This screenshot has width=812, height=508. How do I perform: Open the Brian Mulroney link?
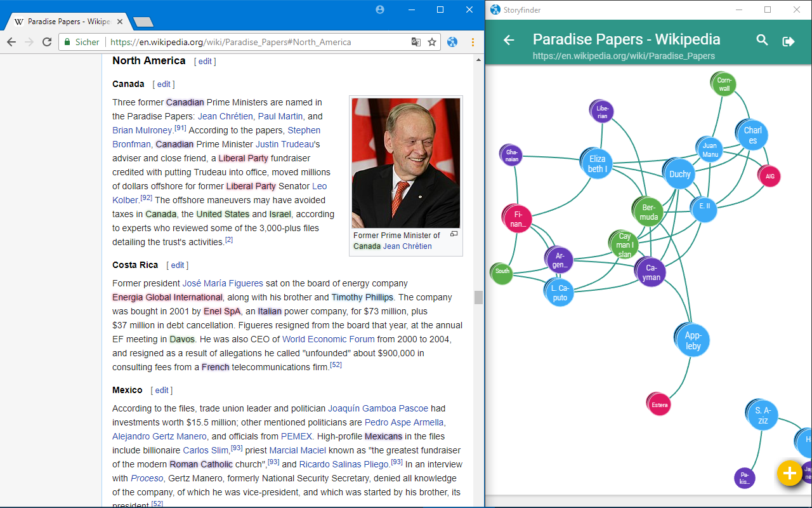pyautogui.click(x=143, y=130)
